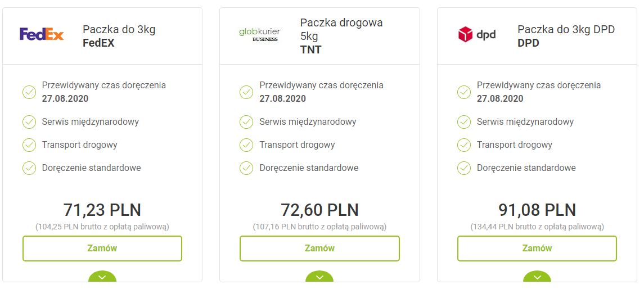The image size is (644, 289).
Task: Click the DPD logo
Action: click(477, 35)
